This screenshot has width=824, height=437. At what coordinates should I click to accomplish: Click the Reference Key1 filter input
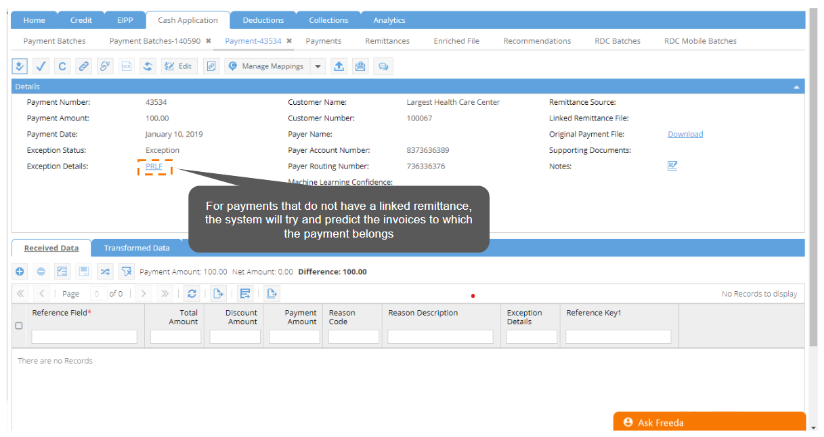pos(619,336)
